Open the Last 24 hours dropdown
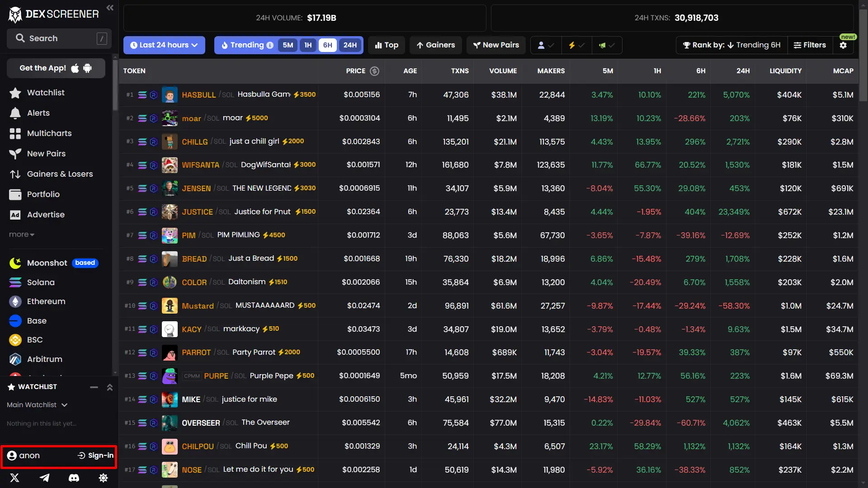Image resolution: width=868 pixels, height=488 pixels. coord(164,45)
